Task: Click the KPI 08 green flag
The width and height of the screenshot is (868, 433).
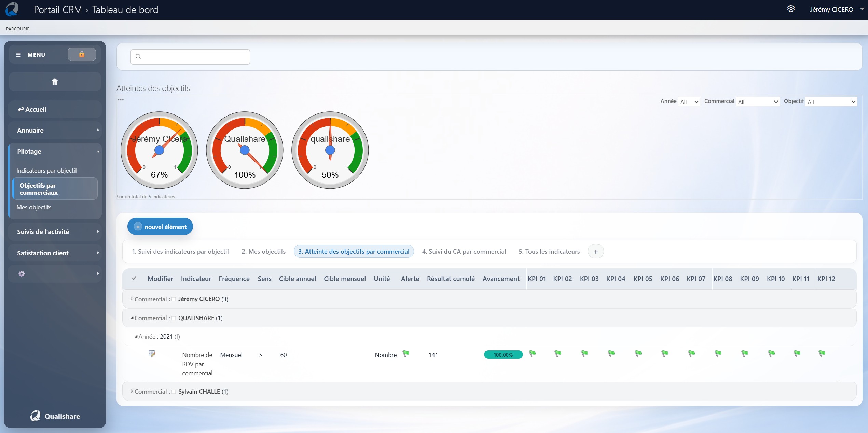Action: (718, 353)
